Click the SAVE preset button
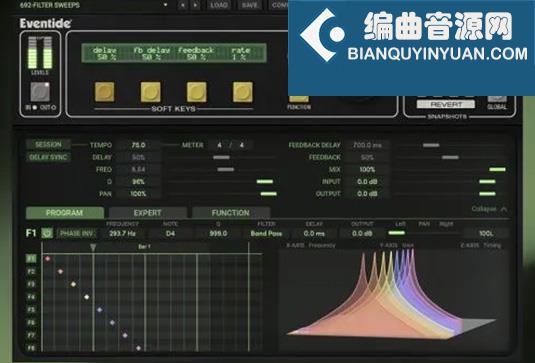535x363 pixels. point(250,5)
